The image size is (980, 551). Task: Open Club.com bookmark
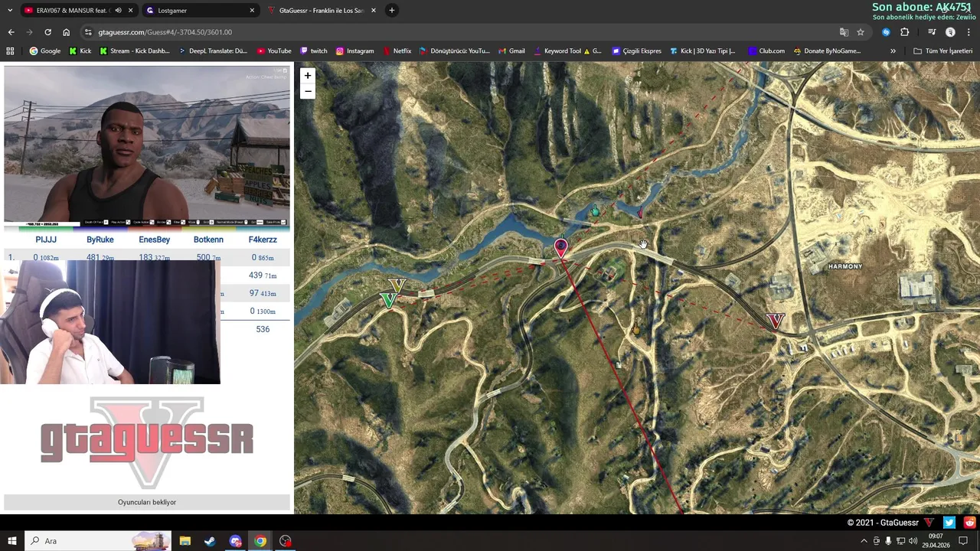pyautogui.click(x=766, y=51)
